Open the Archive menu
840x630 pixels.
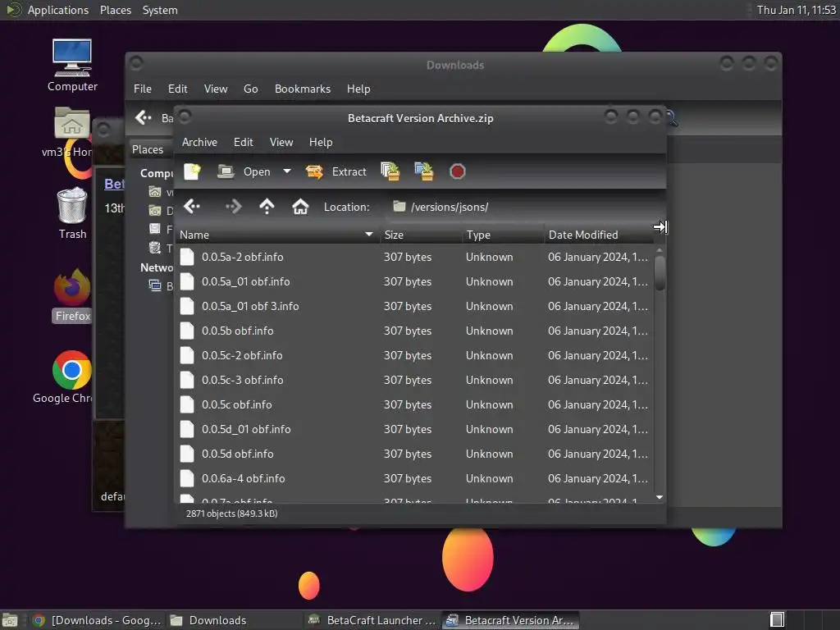[199, 142]
